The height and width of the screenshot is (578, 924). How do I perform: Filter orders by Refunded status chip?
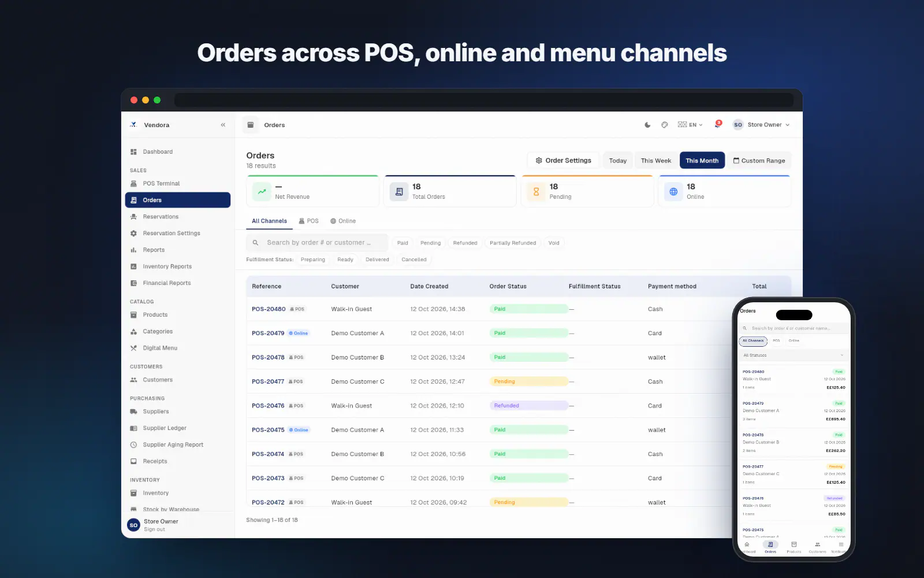pos(465,243)
